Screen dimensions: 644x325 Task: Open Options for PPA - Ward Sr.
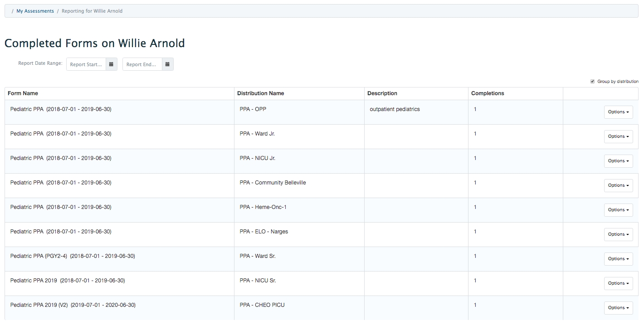coord(618,259)
